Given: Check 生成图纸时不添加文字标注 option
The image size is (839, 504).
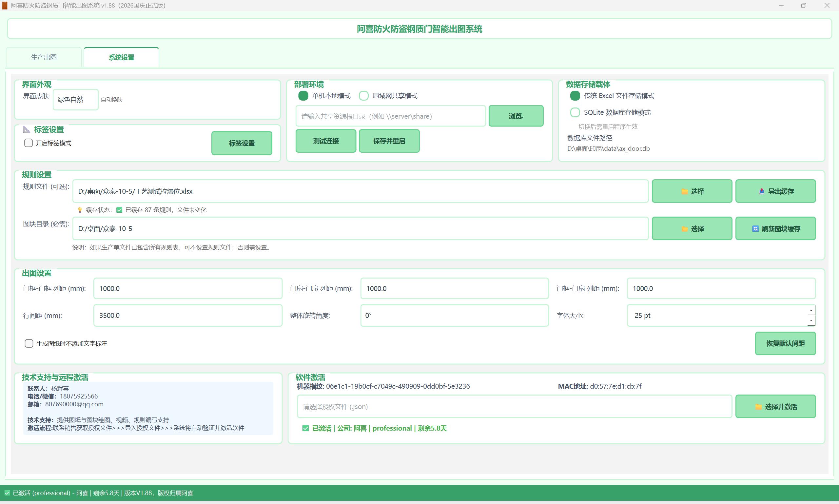Looking at the screenshot, I should pos(29,343).
